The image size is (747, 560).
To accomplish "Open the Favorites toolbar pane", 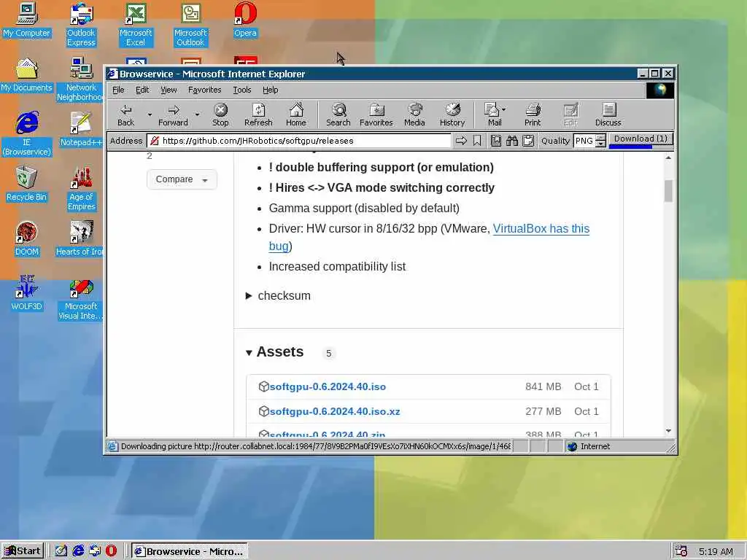I will click(376, 114).
